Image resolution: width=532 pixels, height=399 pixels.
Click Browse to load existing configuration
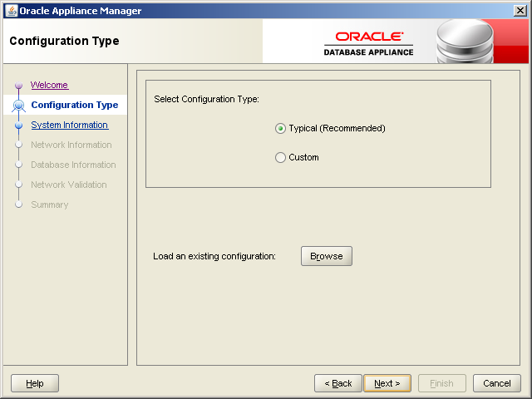327,256
